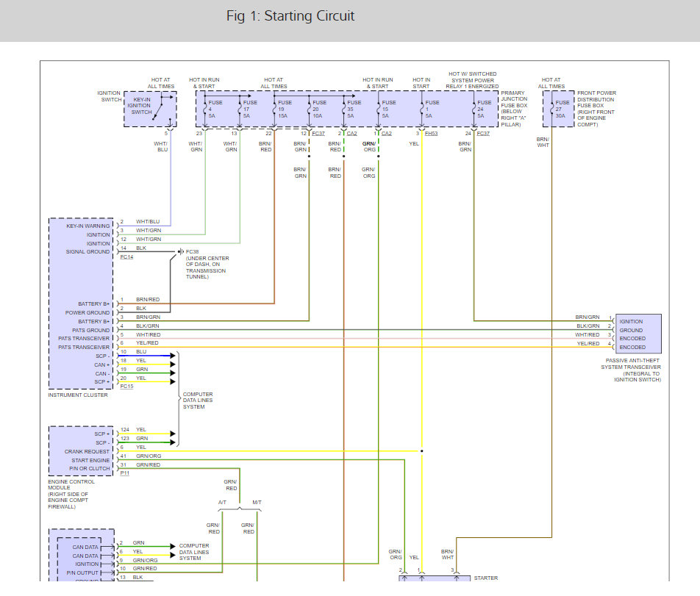
Task: Click COMPUTER DATA LINES SYSTEM label beside cluster bracket
Action: point(198,401)
